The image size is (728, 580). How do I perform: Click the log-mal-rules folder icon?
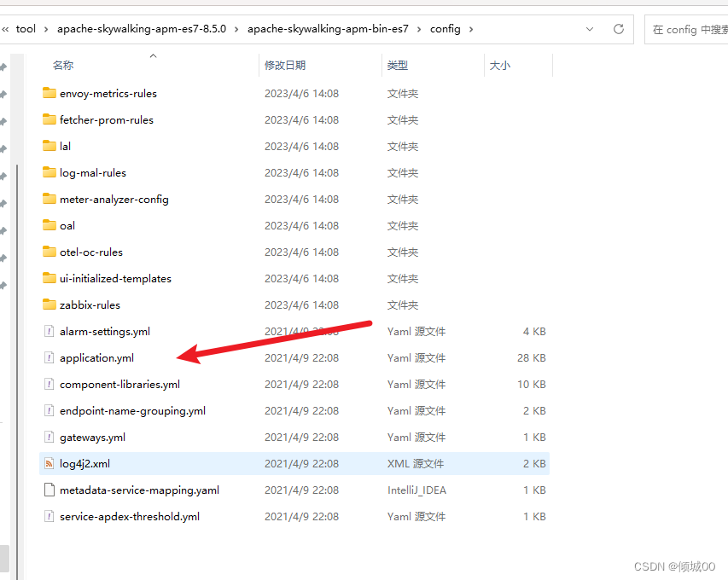50,172
